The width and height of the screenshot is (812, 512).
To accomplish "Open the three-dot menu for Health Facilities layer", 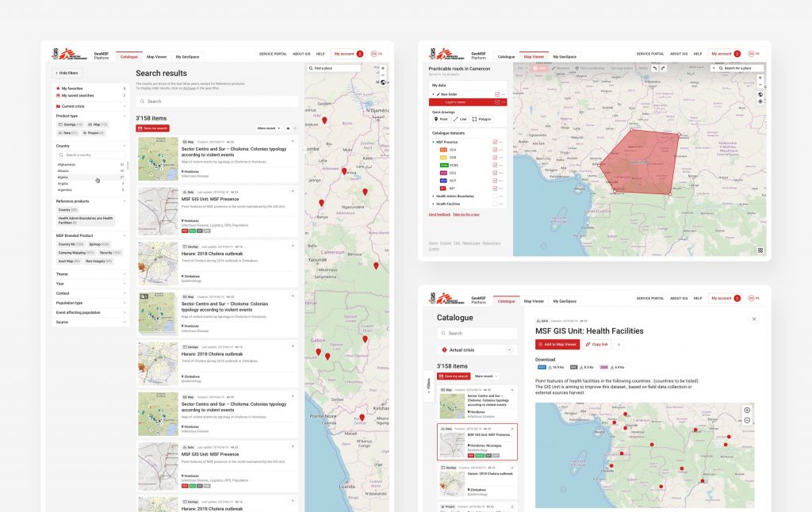I will point(501,204).
